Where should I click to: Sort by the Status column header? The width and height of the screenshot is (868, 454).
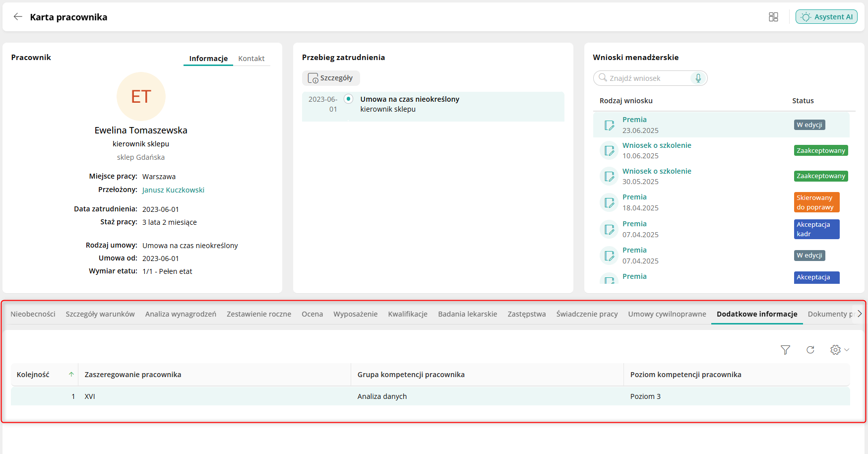(x=803, y=101)
